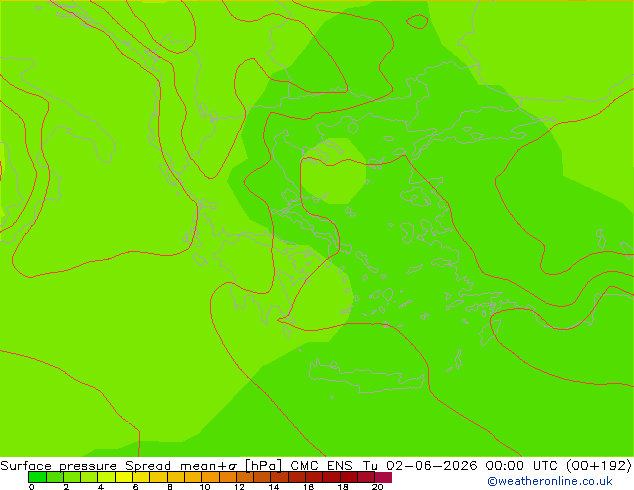Select the 'mean+σ' text in caption

point(209,466)
